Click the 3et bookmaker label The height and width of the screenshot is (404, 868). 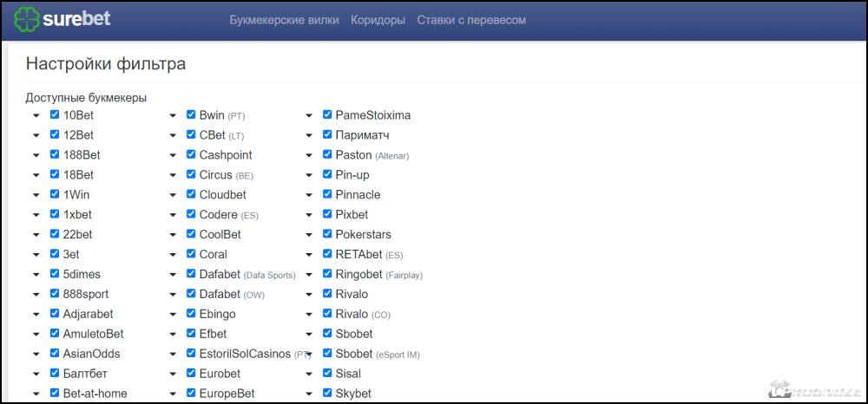(71, 255)
